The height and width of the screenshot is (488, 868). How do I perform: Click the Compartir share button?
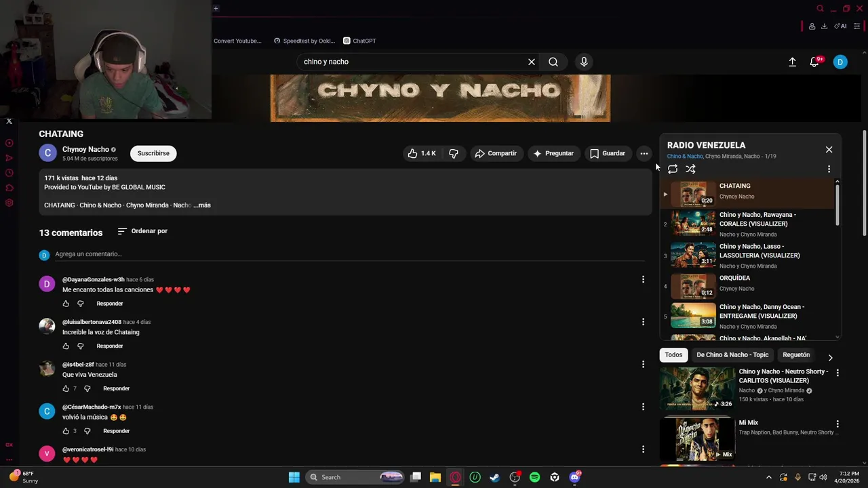[496, 153]
